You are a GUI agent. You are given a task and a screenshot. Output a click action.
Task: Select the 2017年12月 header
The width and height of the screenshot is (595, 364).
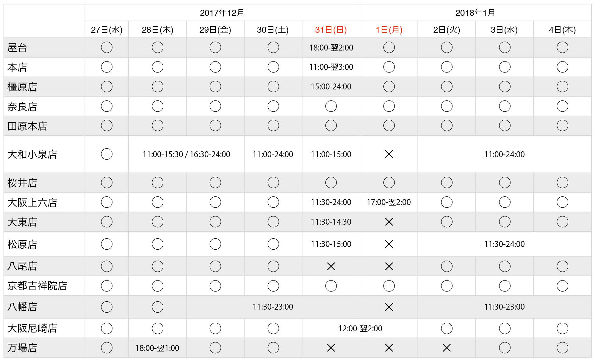pyautogui.click(x=222, y=13)
